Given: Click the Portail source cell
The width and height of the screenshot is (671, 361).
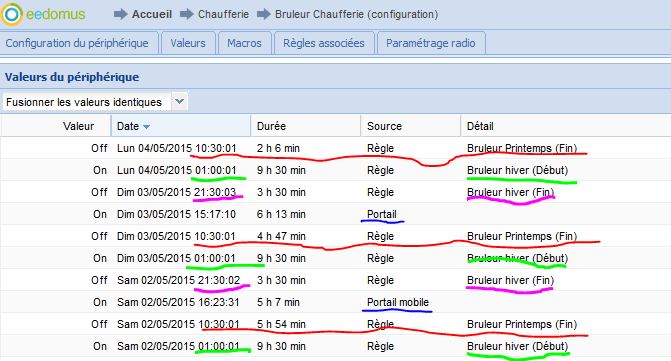Looking at the screenshot, I should pos(382,214).
